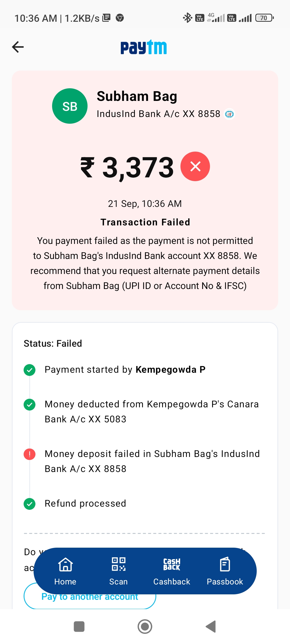Screen dimensions: 290x644
Task: Tap the ₹ 3,373 amount text
Action: (127, 167)
